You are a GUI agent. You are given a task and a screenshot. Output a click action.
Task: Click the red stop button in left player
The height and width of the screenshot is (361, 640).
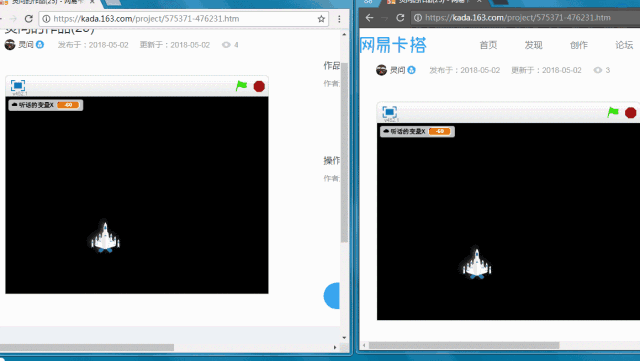tap(259, 86)
